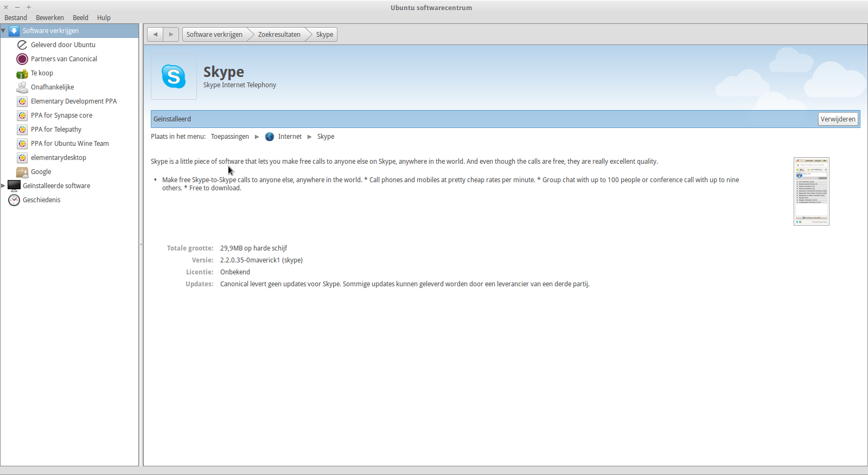
Task: Close the Ubuntu softwarecentrum window
Action: coord(6,8)
